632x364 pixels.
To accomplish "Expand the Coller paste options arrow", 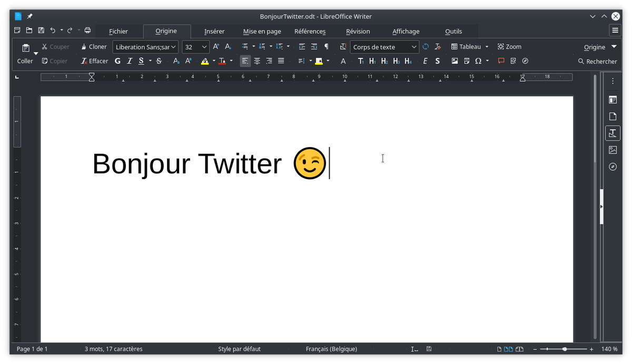I will pyautogui.click(x=36, y=54).
